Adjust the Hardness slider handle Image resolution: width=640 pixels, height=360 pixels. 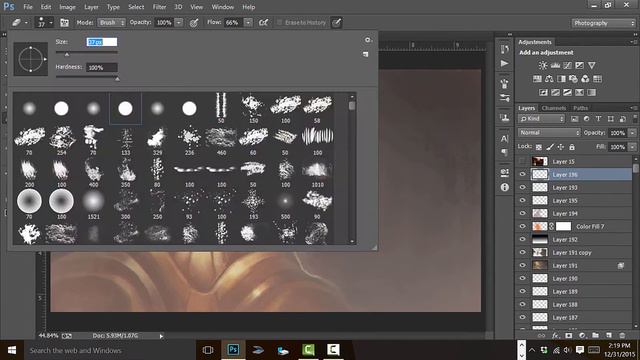pos(117,79)
